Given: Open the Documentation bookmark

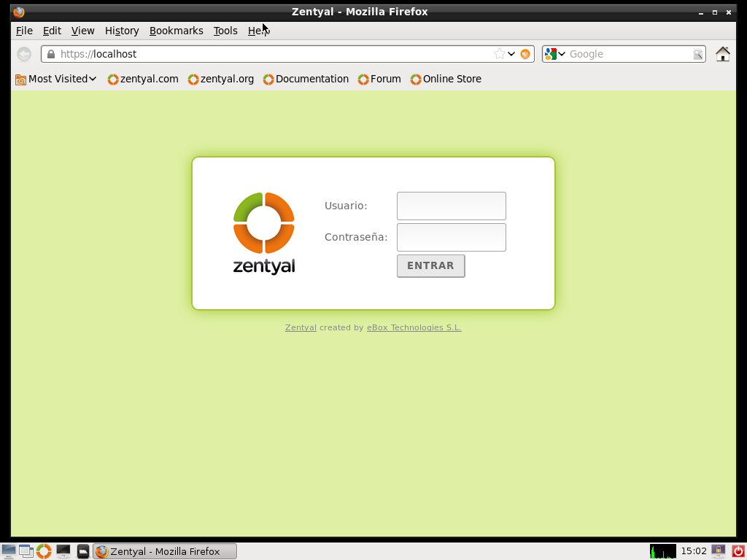Looking at the screenshot, I should pos(306,79).
